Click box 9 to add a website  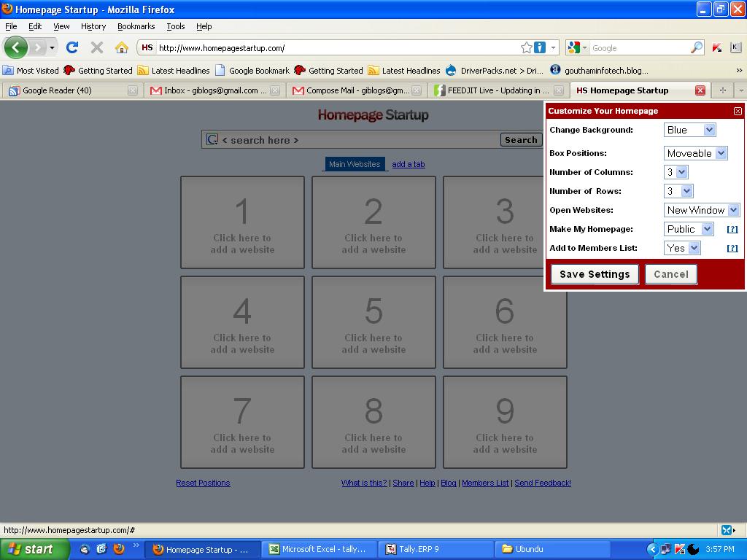(x=505, y=422)
